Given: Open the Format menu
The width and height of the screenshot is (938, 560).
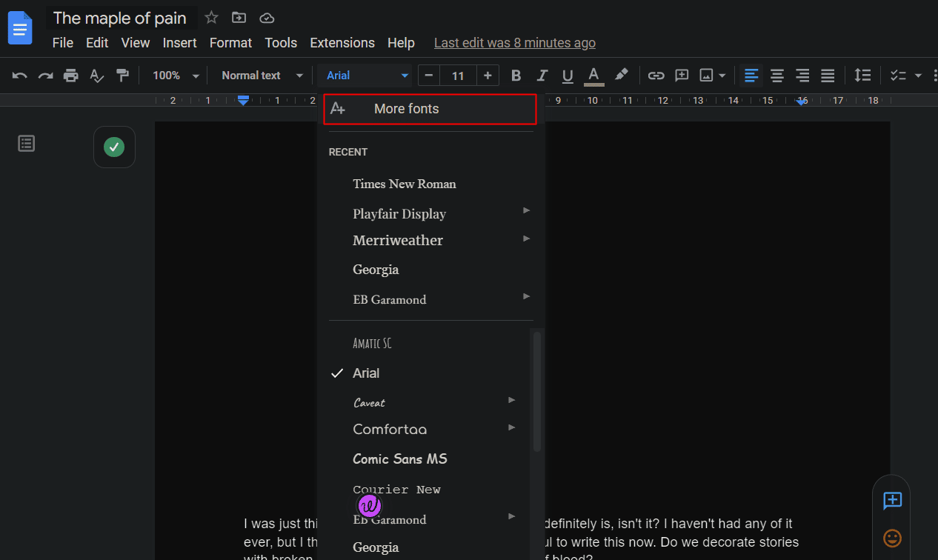Looking at the screenshot, I should pos(230,43).
